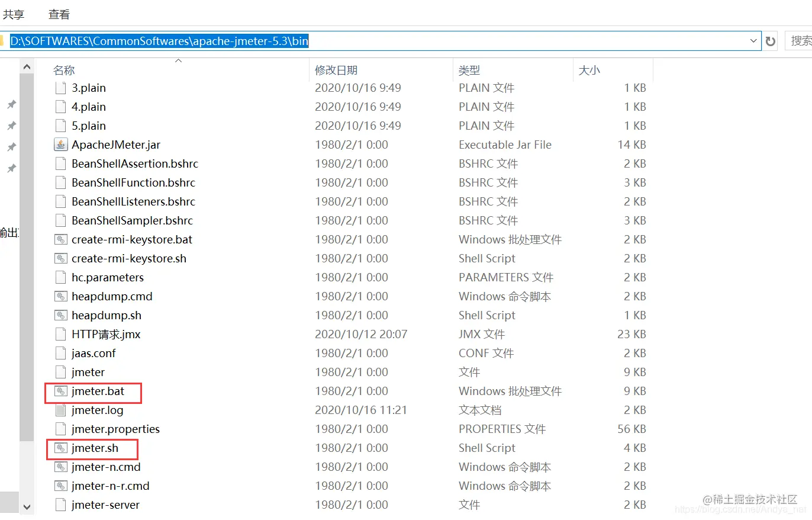This screenshot has width=812, height=520.
Task: Select the ApacheJMeter.jar Java icon
Action: tap(60, 145)
